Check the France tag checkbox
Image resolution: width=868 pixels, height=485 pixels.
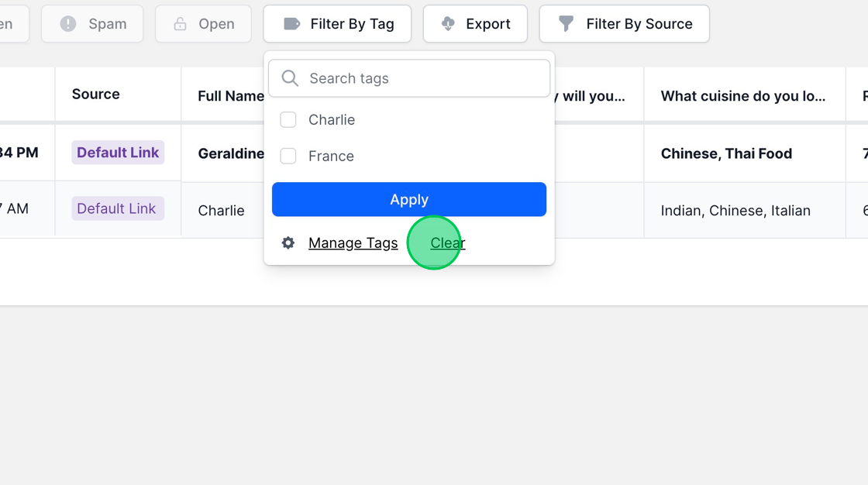tap(288, 156)
